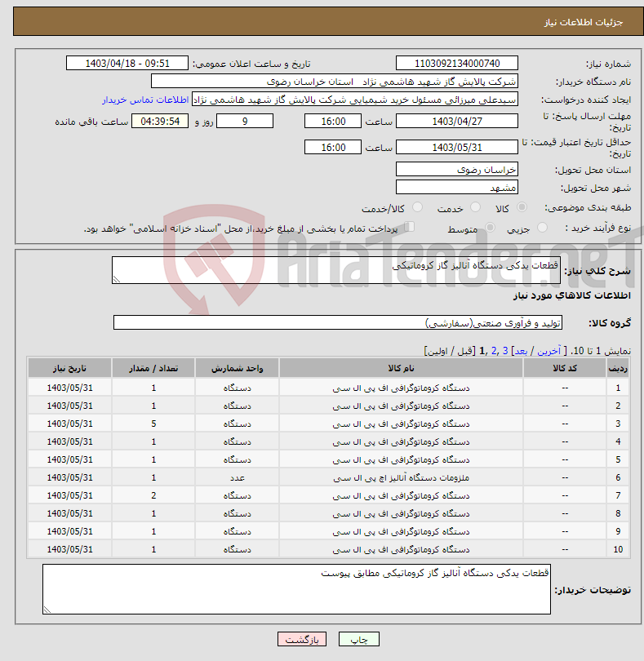
Task: Select the کالا/خدمت radio button
Action: coord(417,207)
